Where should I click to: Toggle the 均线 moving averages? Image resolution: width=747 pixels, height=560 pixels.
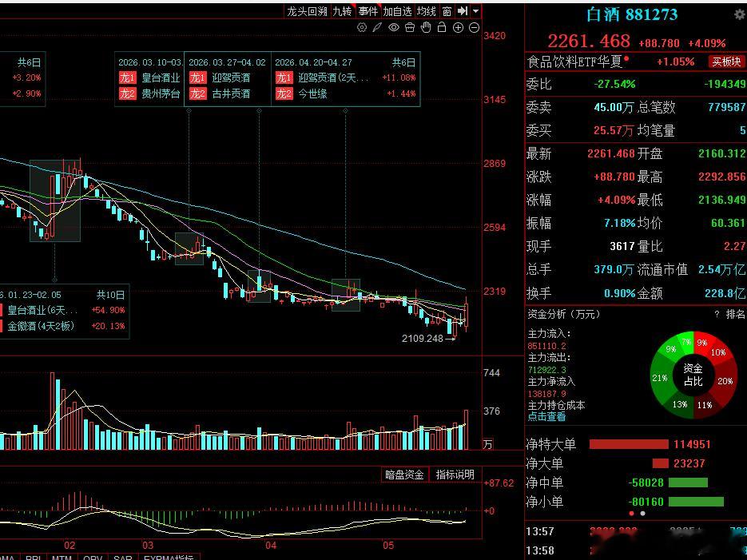tap(427, 11)
